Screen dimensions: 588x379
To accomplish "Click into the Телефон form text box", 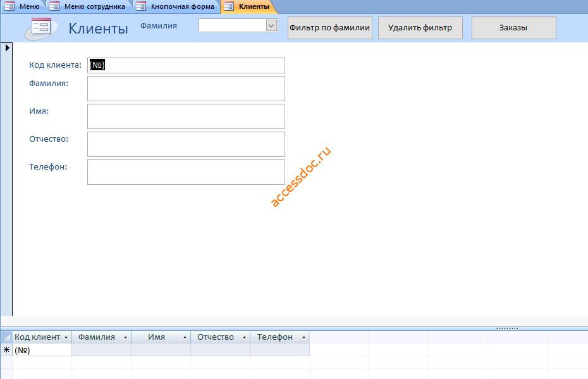I will point(186,172).
